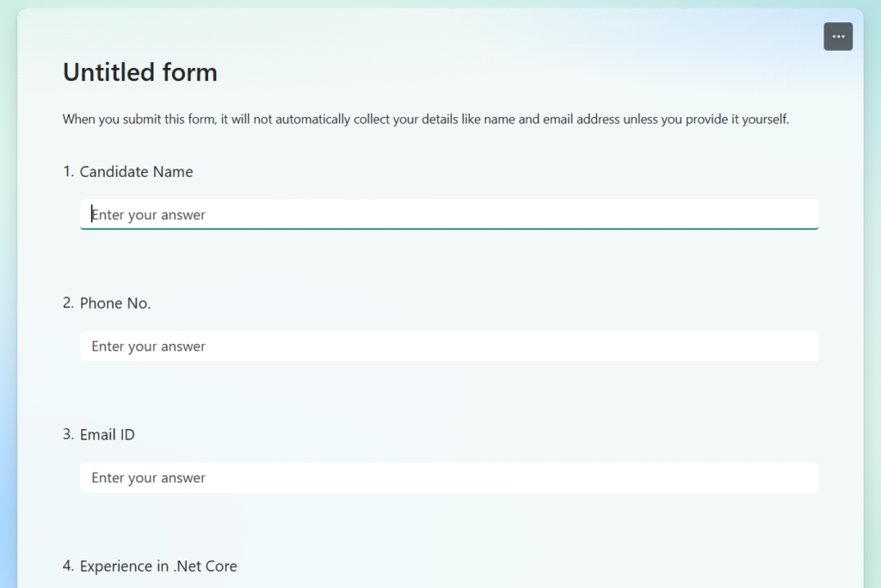Click the '4. Experience in .Net Core' label
881x588 pixels.
(150, 567)
